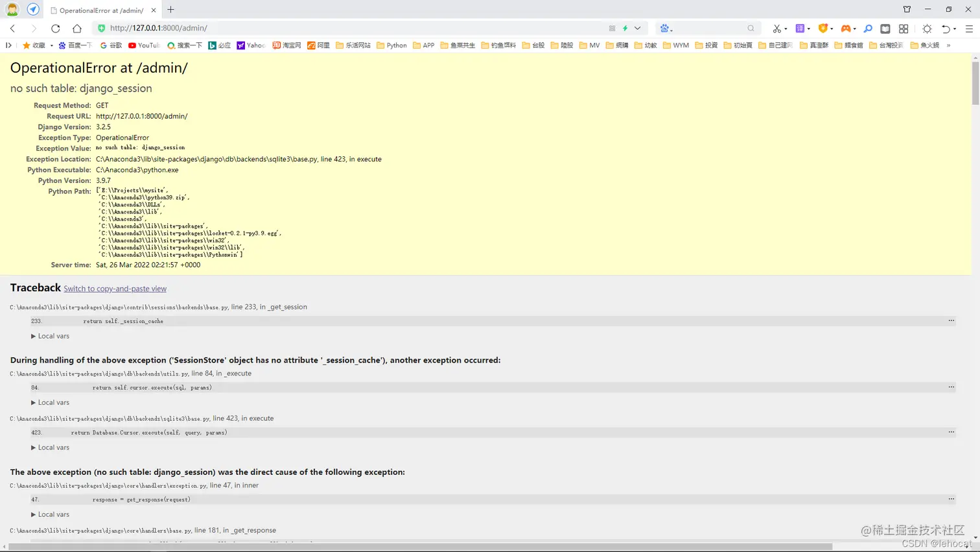Expand code context ellipsis on line 233 row
This screenshot has height=552, width=980.
click(951, 320)
